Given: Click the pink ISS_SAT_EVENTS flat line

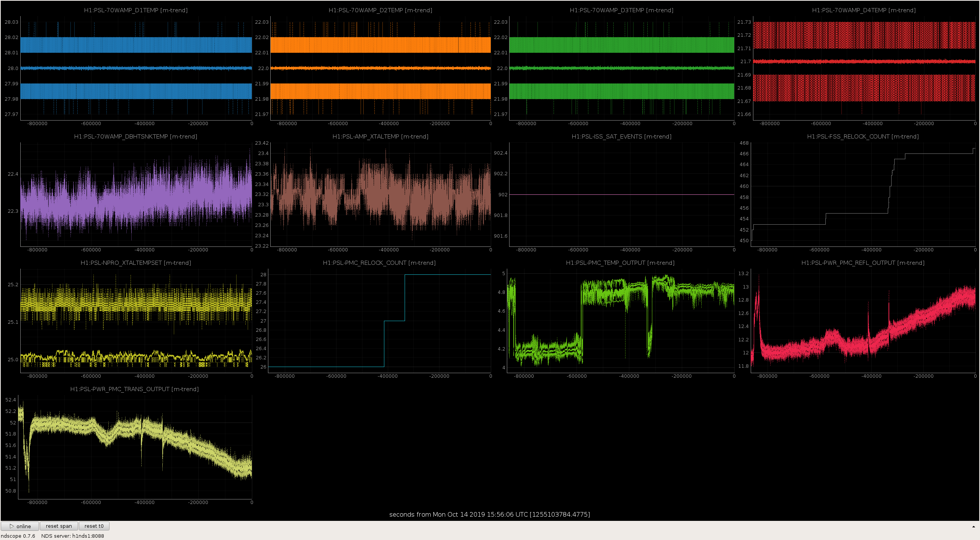Looking at the screenshot, I should pyautogui.click(x=622, y=194).
